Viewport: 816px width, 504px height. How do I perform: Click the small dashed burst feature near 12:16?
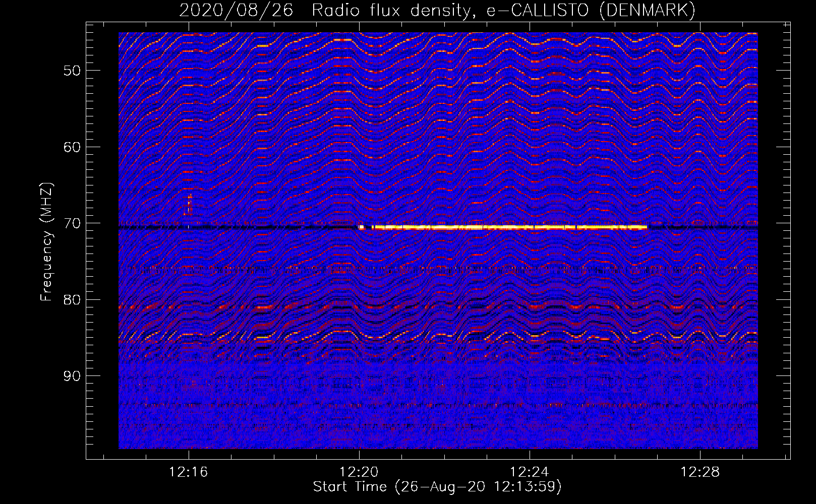click(x=189, y=205)
